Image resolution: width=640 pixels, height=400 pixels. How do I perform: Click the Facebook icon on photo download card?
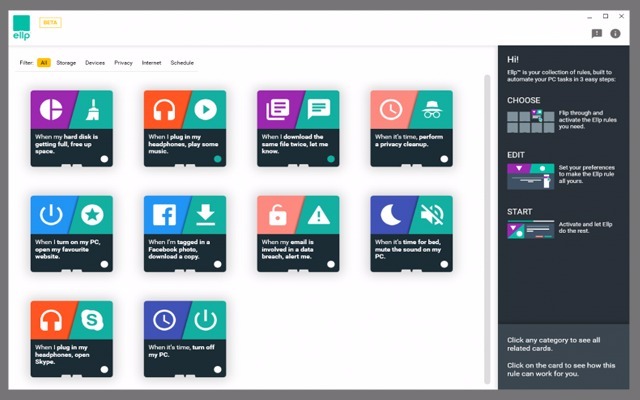click(165, 214)
